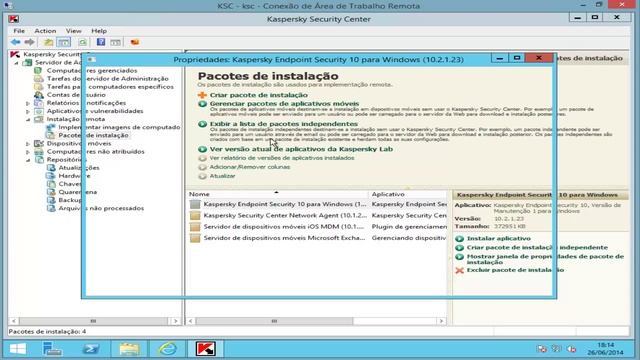This screenshot has height=360, width=640.
Task: Select Quarentena in Repositórios
Action: coord(78,192)
